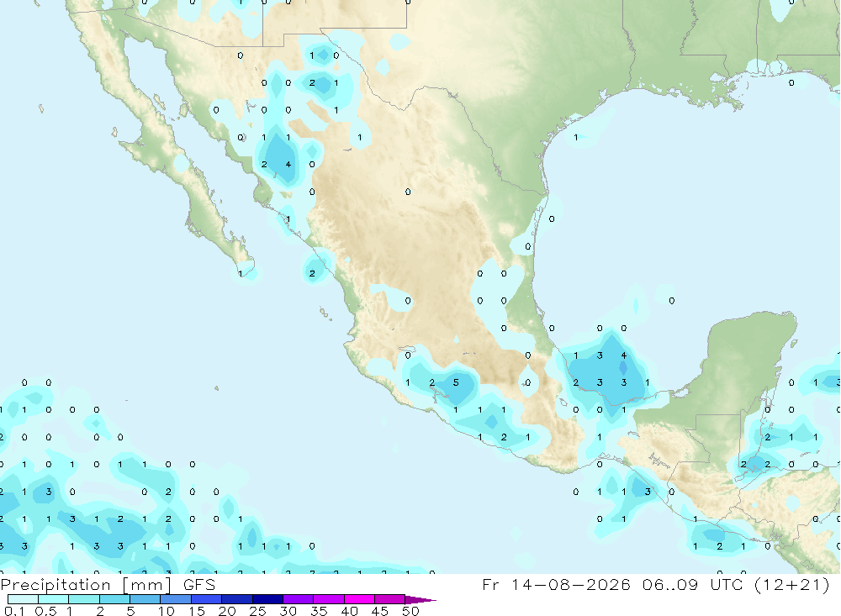
Task: Select the 45–50 mm legend color swatch
Action: pos(390,599)
